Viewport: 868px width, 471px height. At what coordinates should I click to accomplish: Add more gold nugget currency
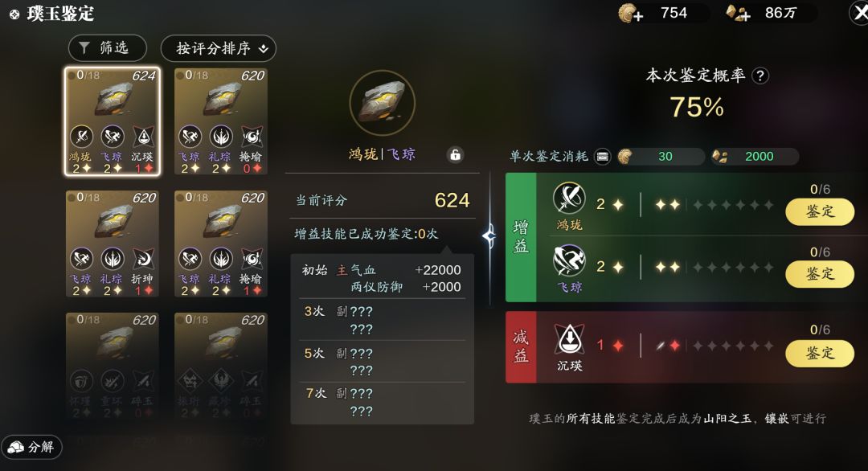point(739,13)
